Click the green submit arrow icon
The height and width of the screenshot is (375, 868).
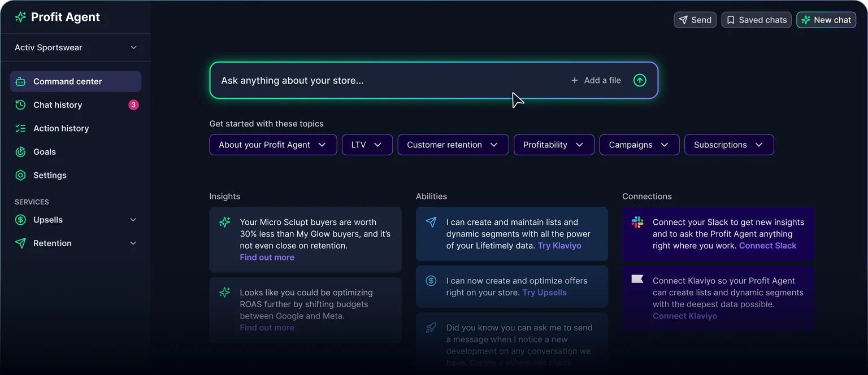[640, 80]
